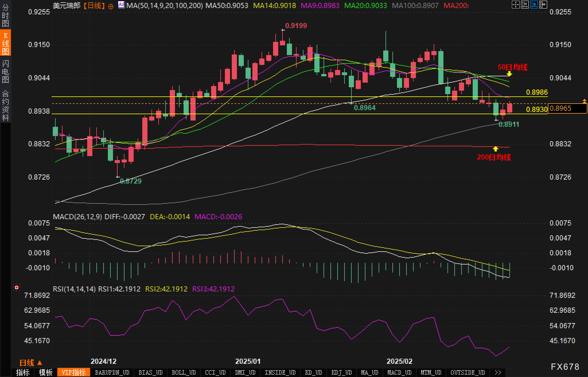Click the orange arrow above price tag
Viewport: 588px width, 377px height.
584,101
